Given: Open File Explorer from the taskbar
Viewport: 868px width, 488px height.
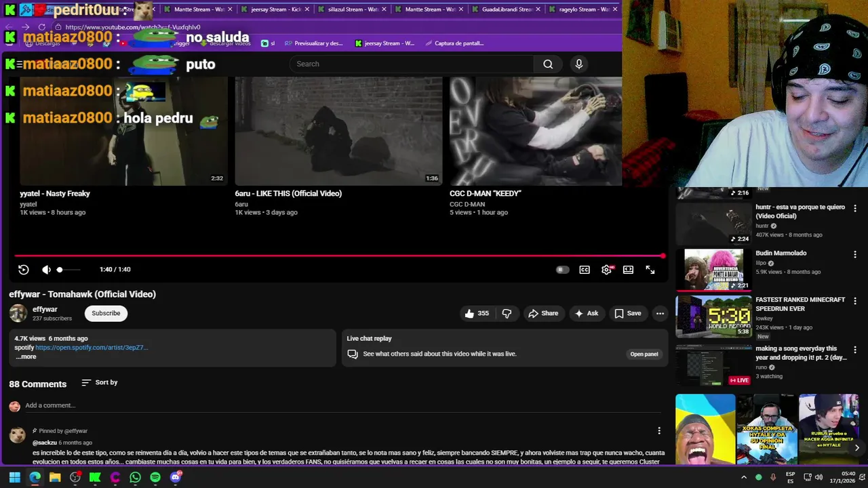Looking at the screenshot, I should pyautogui.click(x=55, y=477).
